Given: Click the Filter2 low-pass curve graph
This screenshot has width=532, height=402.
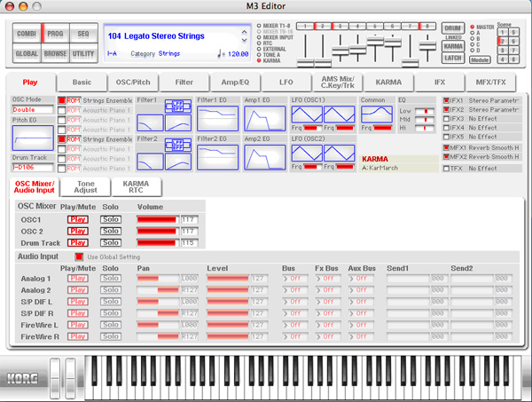Looking at the screenshot, I should [150, 162].
